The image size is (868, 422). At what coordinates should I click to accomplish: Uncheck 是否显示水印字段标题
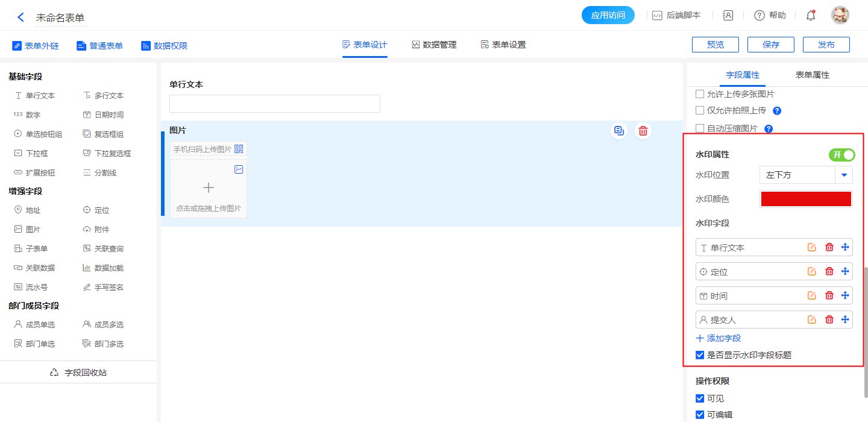[700, 355]
